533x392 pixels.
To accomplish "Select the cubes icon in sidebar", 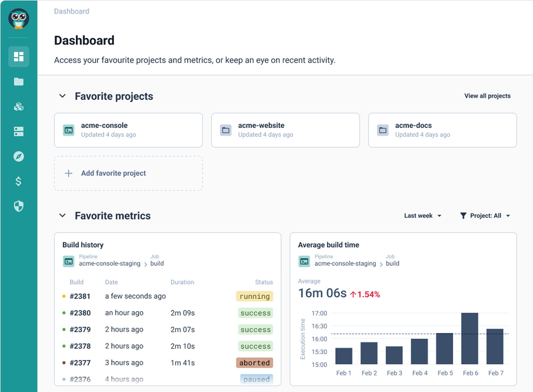I will point(19,107).
